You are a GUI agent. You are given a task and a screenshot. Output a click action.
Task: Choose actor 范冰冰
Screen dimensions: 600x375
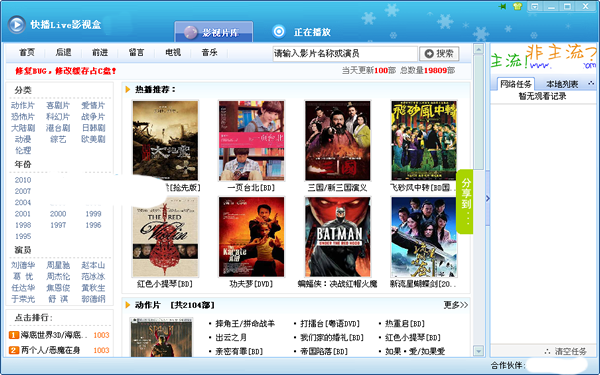point(93,276)
